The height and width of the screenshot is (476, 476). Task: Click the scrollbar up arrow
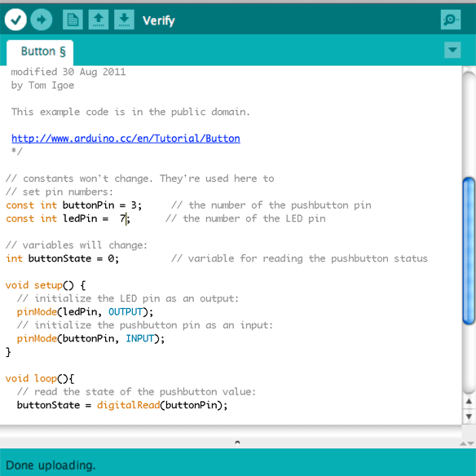[x=469, y=401]
